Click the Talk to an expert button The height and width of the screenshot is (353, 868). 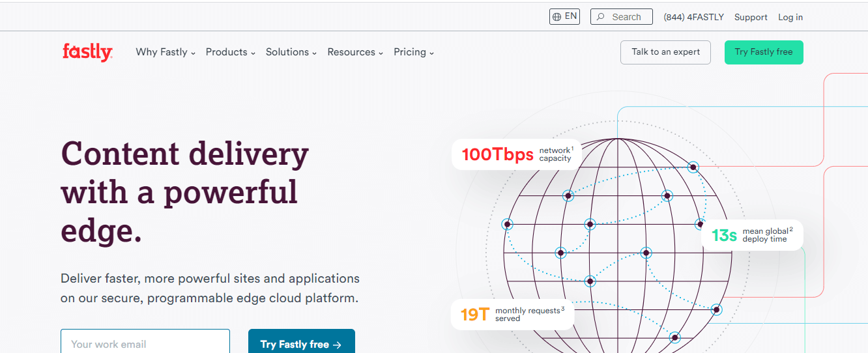coord(665,52)
